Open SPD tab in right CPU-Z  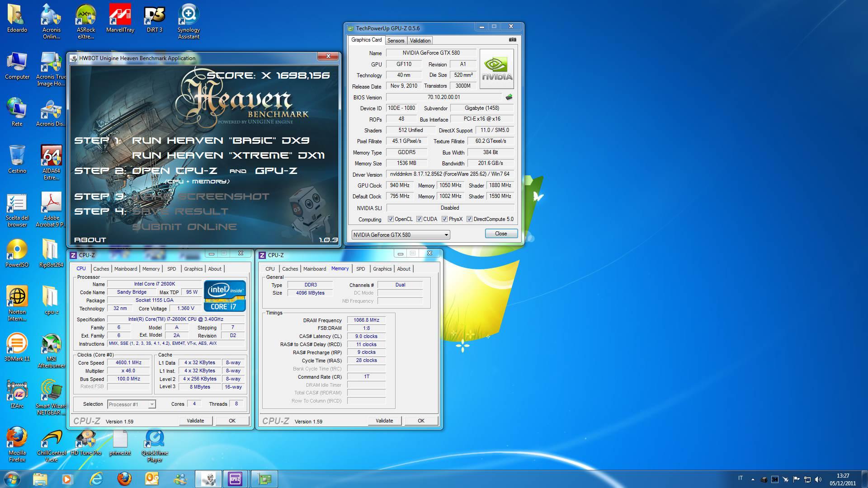(x=360, y=269)
